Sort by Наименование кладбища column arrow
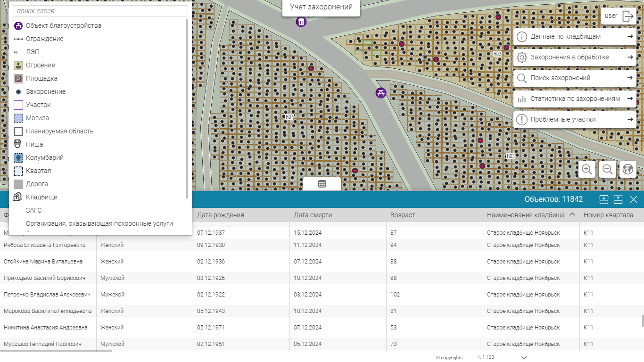The image size is (644, 362). click(572, 215)
